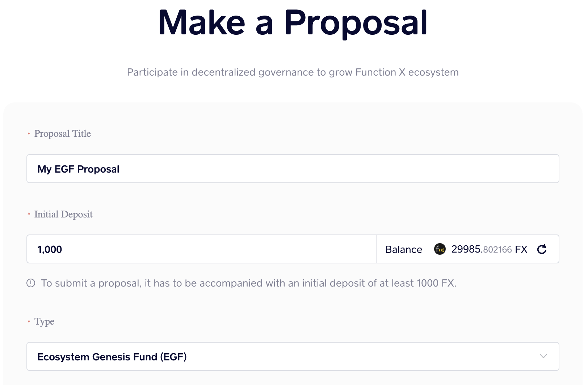Image resolution: width=588 pixels, height=385 pixels.
Task: Click the Make a Proposal heading
Action: coord(293,22)
